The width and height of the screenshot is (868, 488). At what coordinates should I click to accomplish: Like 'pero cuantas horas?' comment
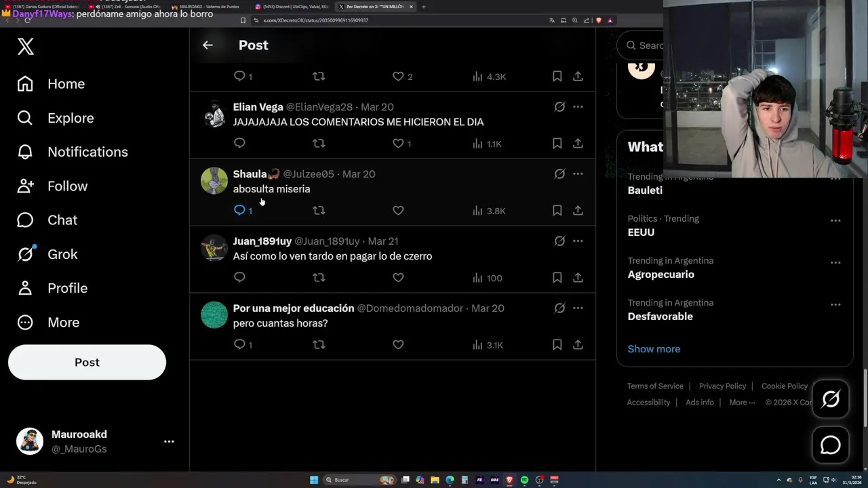click(x=398, y=344)
